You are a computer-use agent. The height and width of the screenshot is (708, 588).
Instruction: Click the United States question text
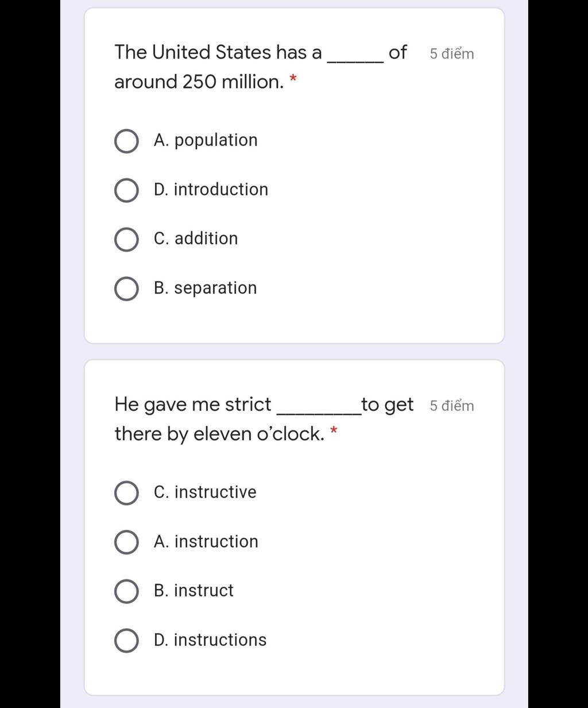click(x=261, y=67)
